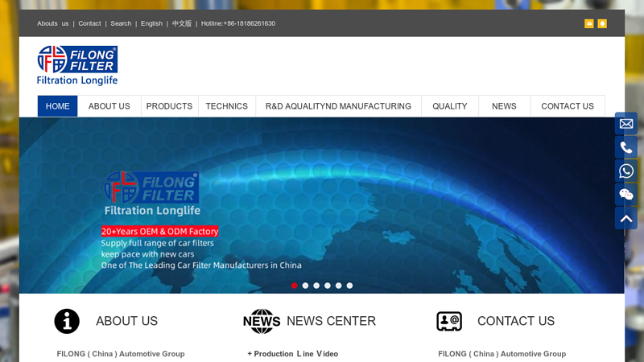Click the phone side floating button
Viewport: 644px width, 362px height.
tap(626, 147)
